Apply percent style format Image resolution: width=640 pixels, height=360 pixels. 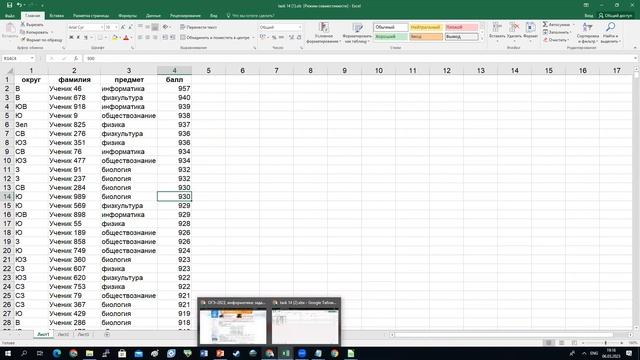click(274, 38)
